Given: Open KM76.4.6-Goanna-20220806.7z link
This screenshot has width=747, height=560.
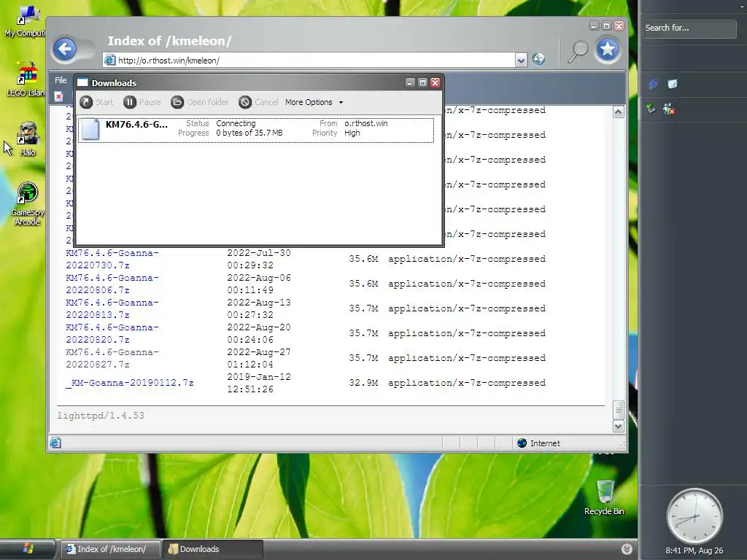Looking at the screenshot, I should [112, 284].
